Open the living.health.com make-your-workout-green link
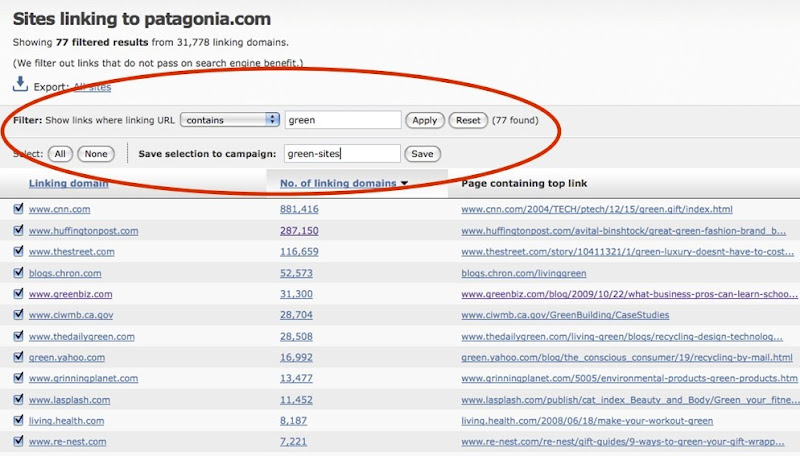Screen dimensions: 800x456 tap(587, 421)
